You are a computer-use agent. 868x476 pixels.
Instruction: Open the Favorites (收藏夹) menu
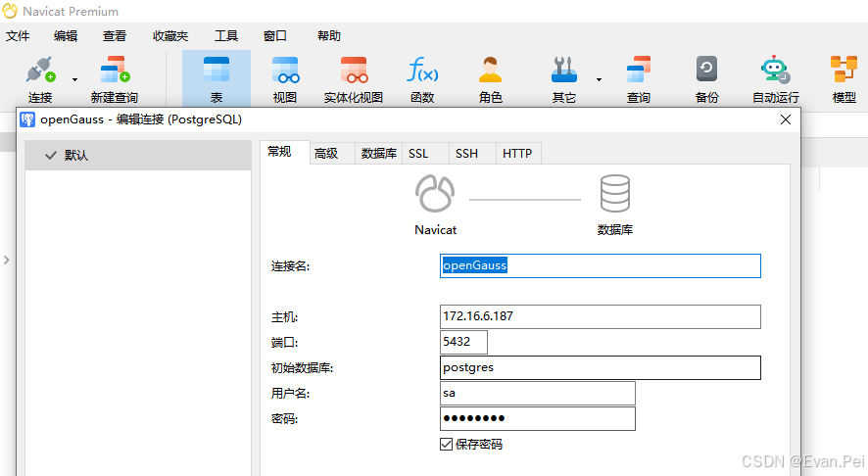click(x=170, y=36)
